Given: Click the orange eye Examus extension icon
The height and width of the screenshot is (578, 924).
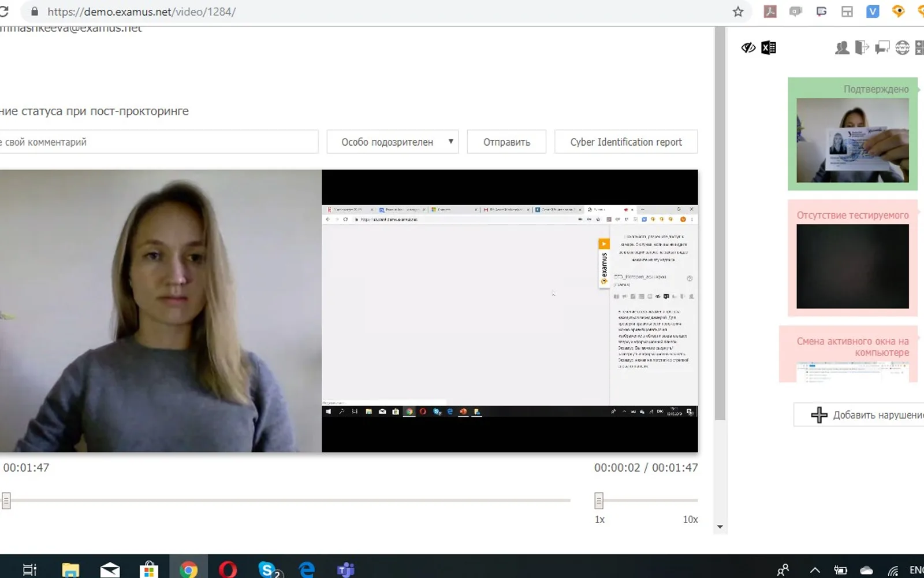Looking at the screenshot, I should tap(898, 12).
